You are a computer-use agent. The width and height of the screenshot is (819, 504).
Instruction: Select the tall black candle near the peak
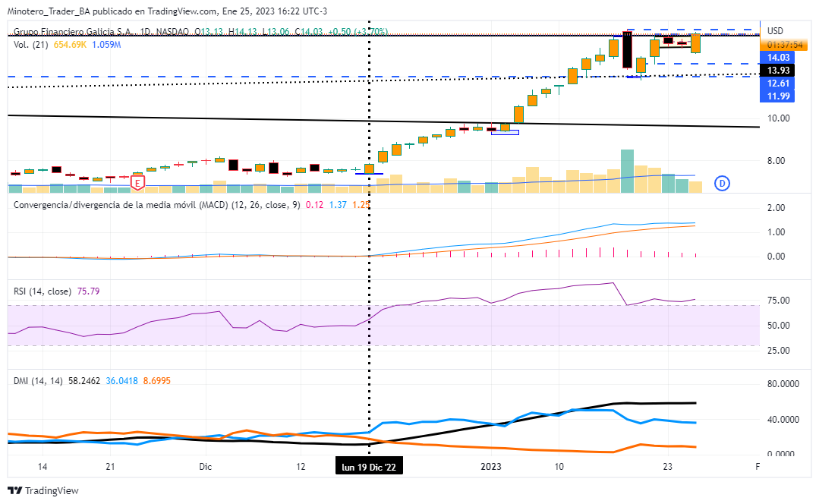(x=627, y=50)
